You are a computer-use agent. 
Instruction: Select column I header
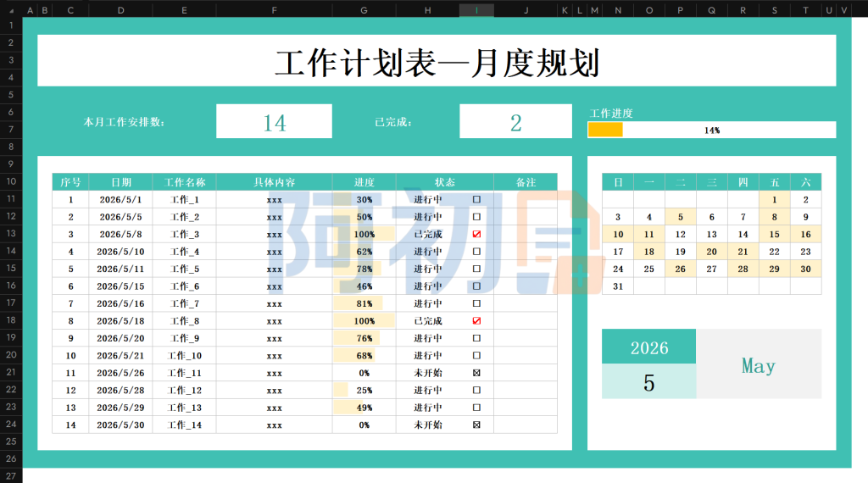[x=476, y=10]
